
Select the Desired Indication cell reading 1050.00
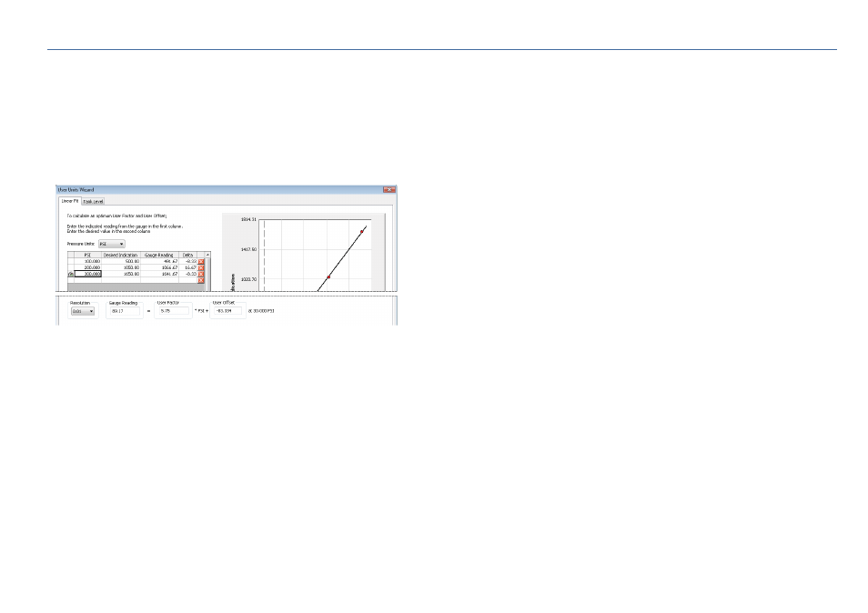(x=121, y=267)
